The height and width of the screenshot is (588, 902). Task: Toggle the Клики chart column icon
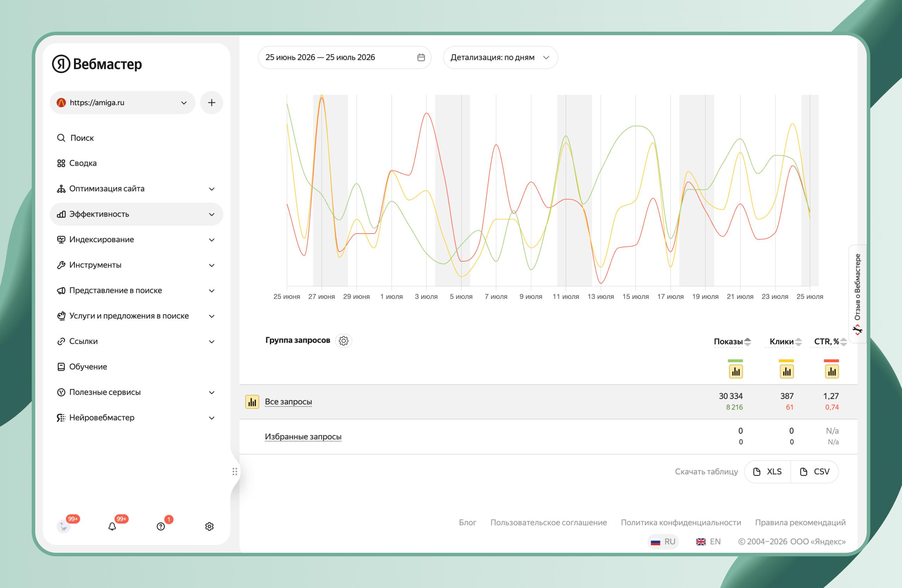(x=787, y=371)
